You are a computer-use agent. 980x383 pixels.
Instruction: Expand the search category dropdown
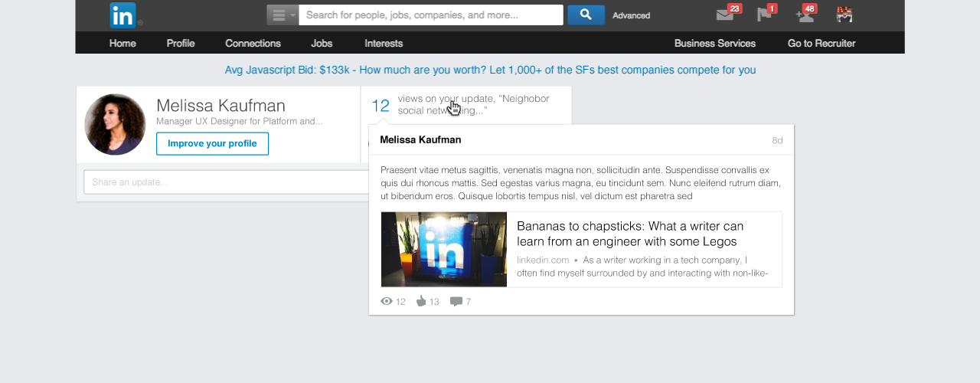(x=283, y=15)
